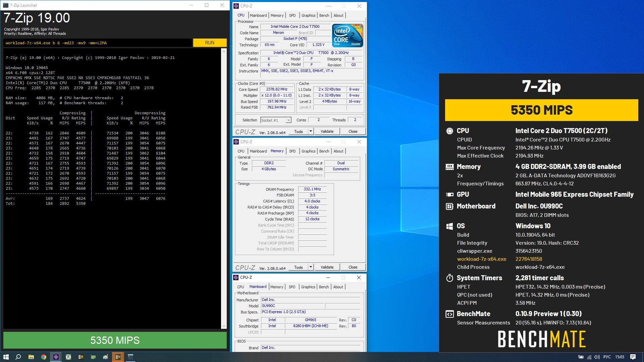Open the SPD tab in top CPU-Z window

point(292,15)
